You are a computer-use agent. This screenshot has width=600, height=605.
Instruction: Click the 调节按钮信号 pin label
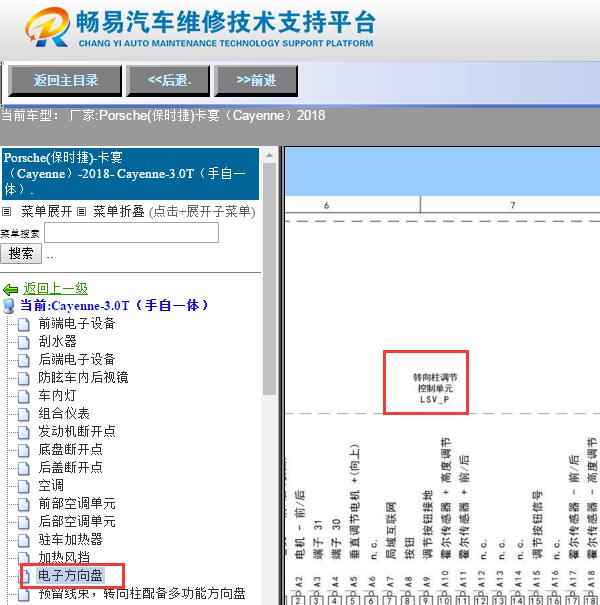point(537,525)
